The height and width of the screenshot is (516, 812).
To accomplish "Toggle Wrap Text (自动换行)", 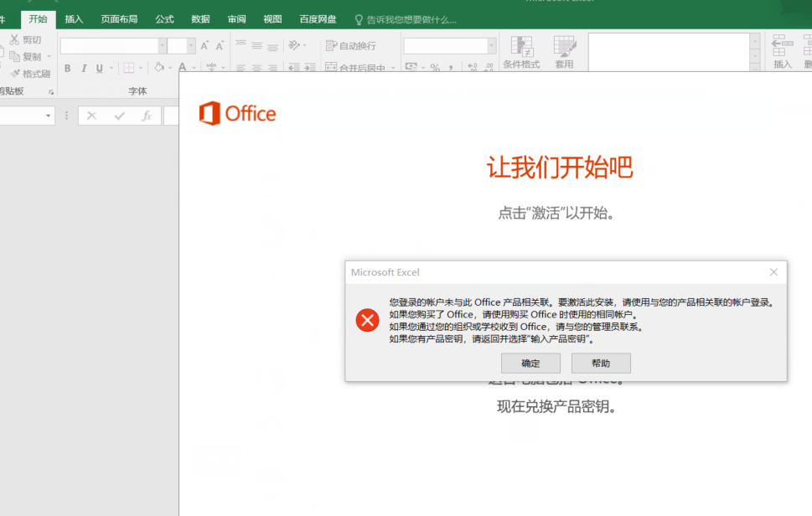I will [x=350, y=45].
